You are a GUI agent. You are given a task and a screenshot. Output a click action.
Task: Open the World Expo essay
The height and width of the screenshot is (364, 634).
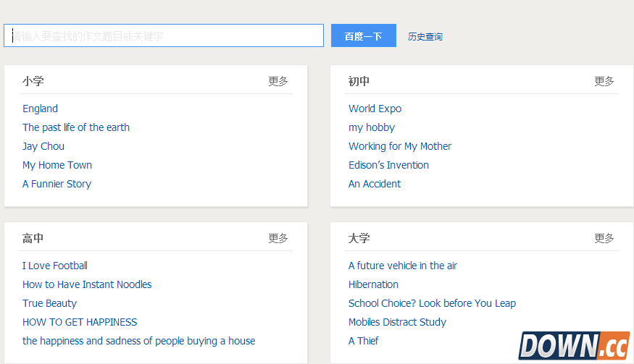(x=375, y=109)
